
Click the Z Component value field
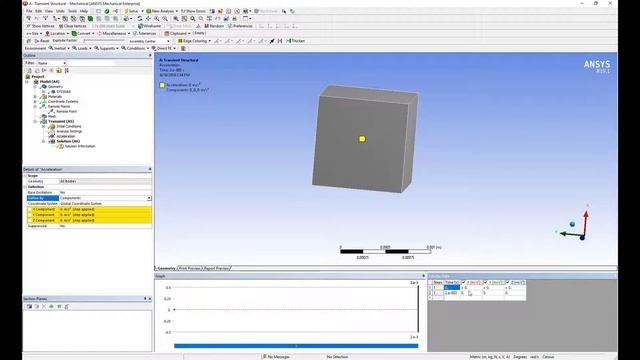[x=105, y=220]
